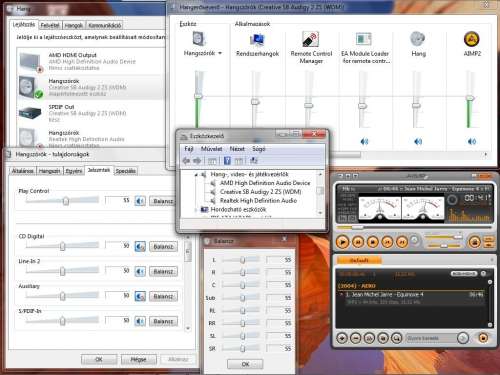Click the help icon in the Eszközkezelő toolbar

(x=227, y=161)
